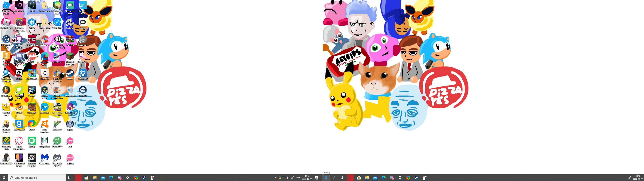
Task: Open Mail from right monitor taskbar
Action: coord(375,178)
